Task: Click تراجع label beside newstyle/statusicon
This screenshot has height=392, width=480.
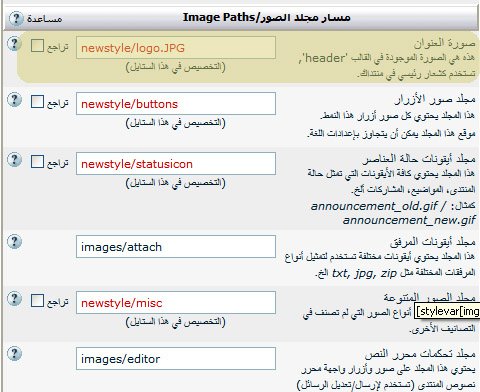Action: click(58, 163)
